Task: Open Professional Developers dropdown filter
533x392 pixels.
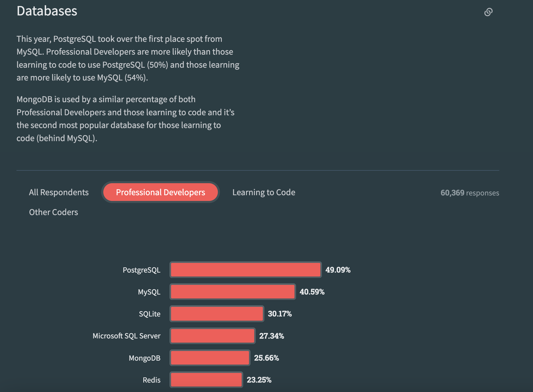Action: pyautogui.click(x=160, y=192)
